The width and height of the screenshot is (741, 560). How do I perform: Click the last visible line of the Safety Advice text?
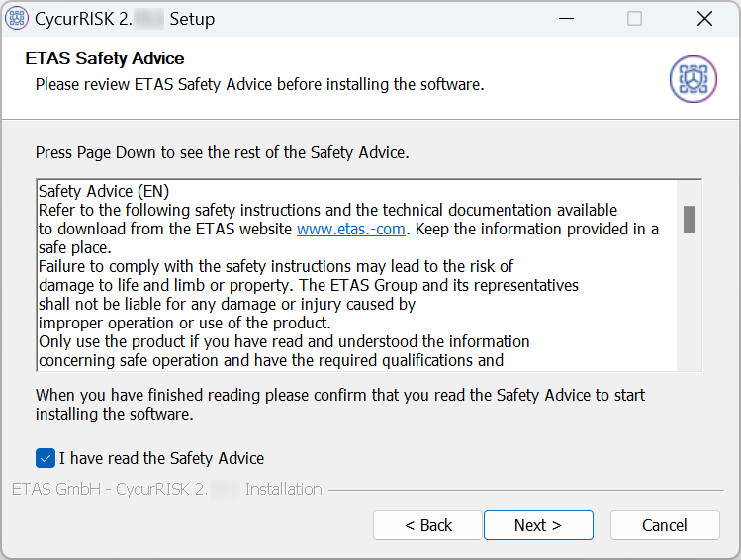(270, 361)
